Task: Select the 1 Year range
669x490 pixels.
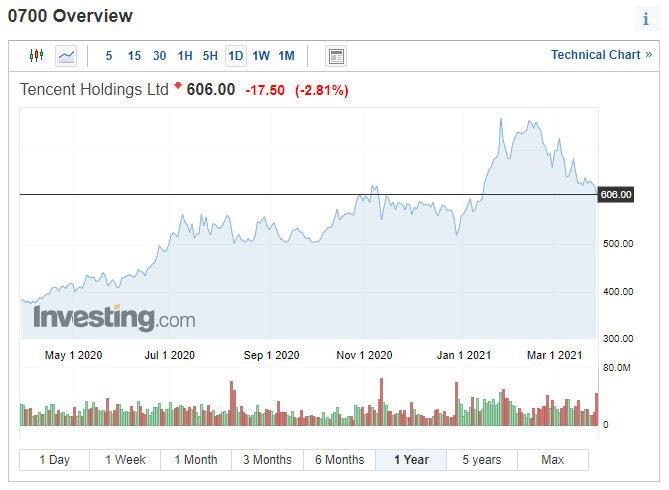Action: point(411,460)
